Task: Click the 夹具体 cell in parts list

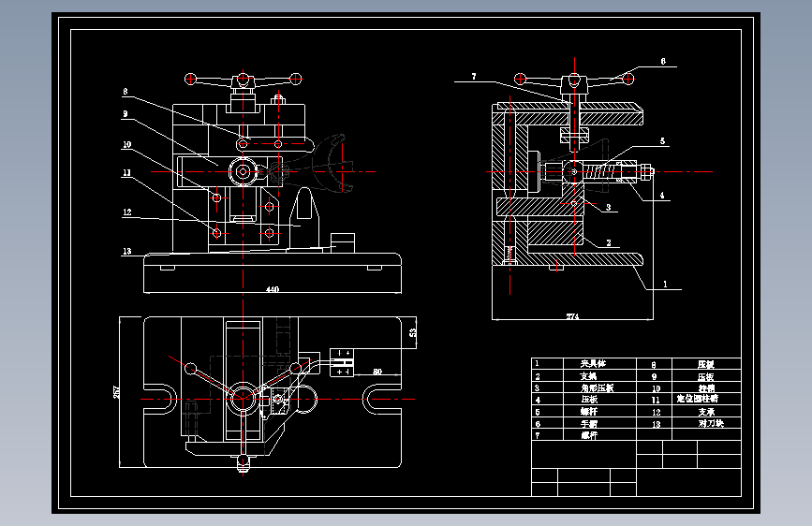Action: pos(593,363)
